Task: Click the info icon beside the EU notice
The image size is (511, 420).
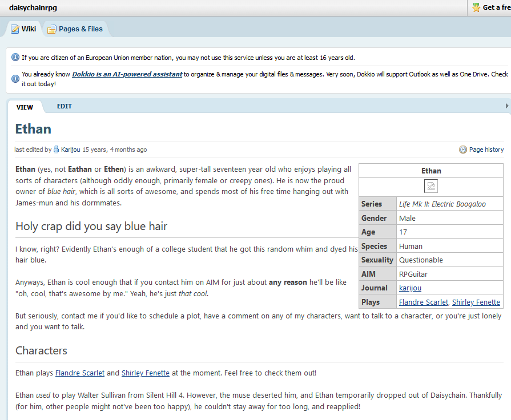Action: click(x=15, y=57)
